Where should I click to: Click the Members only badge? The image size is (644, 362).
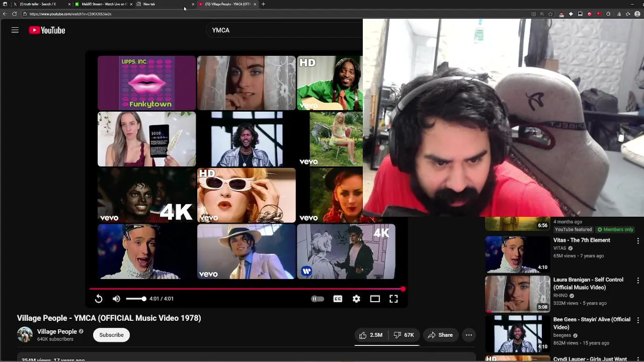click(615, 230)
